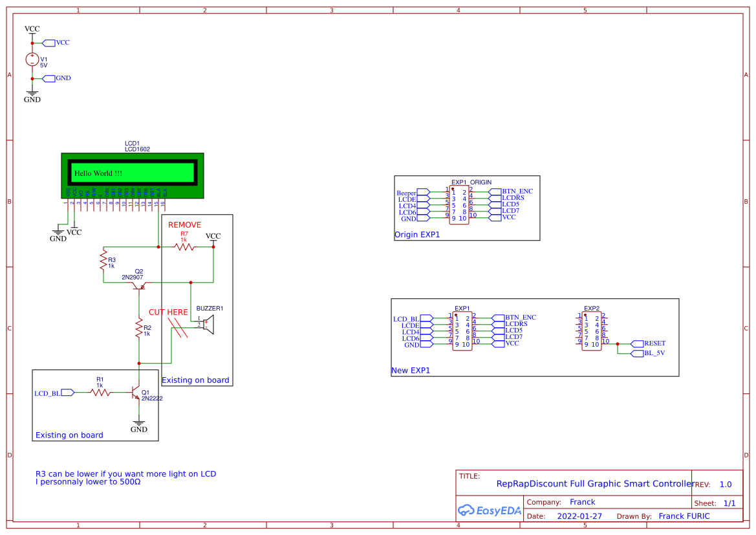Select the Q2 2N2907 transistor symbol

point(140,285)
